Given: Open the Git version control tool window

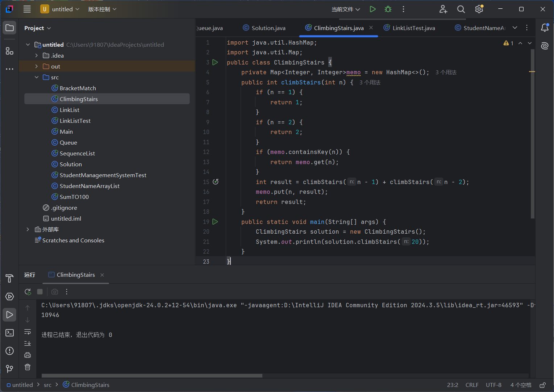Looking at the screenshot, I should 10,369.
